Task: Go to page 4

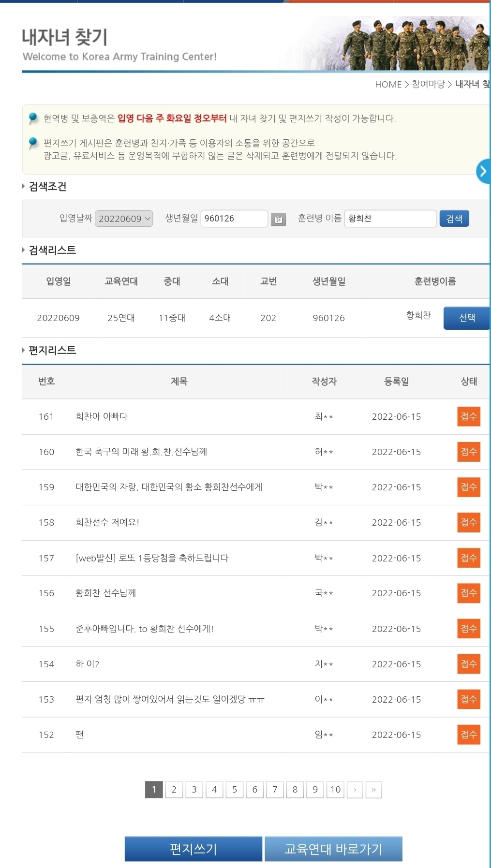Action: 214,790
